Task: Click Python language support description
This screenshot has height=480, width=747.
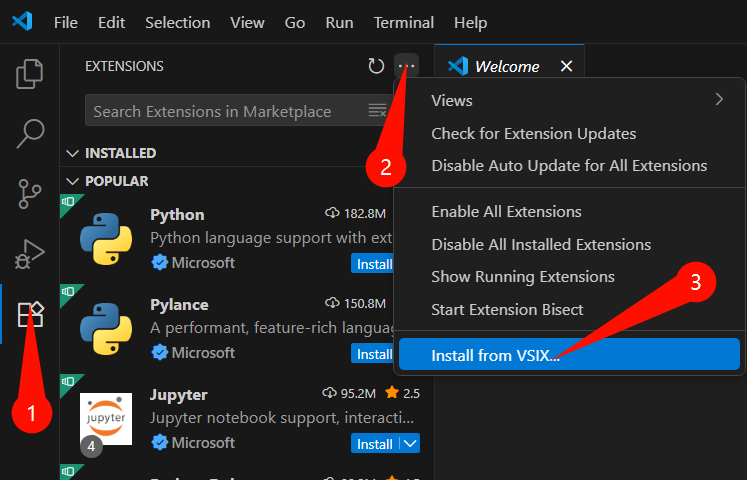Action: tap(271, 238)
